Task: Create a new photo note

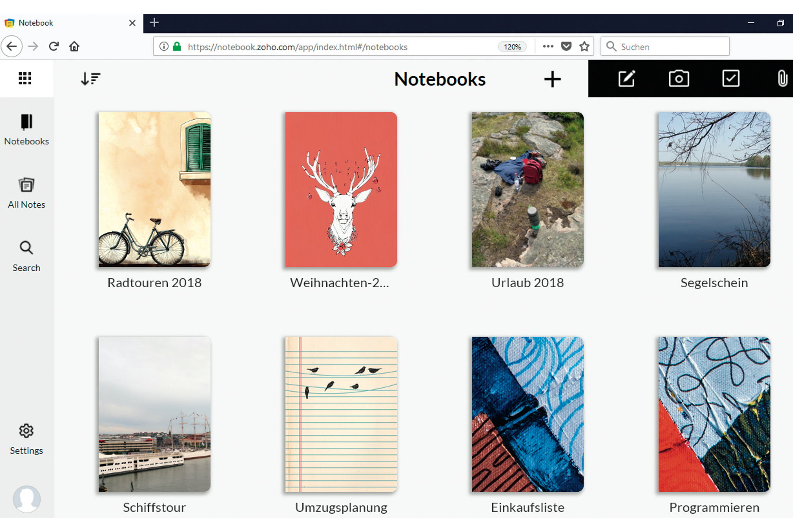Action: 678,79
